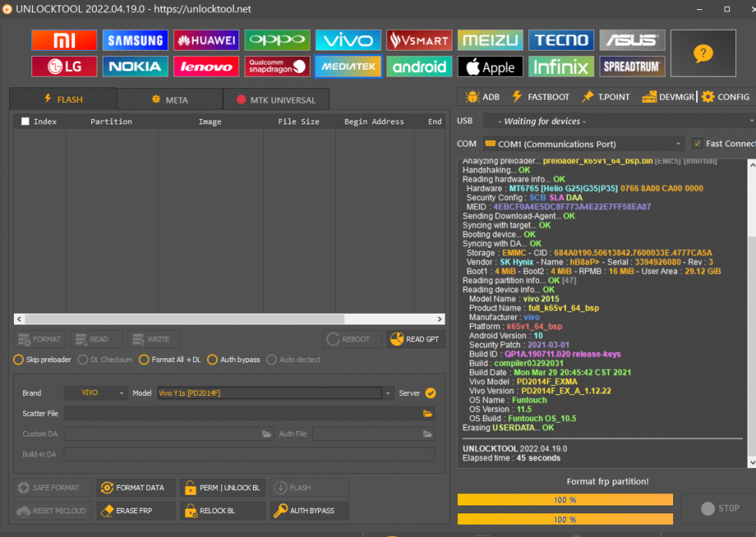Click RESET MICLOUD button
756x537 pixels.
53,510
